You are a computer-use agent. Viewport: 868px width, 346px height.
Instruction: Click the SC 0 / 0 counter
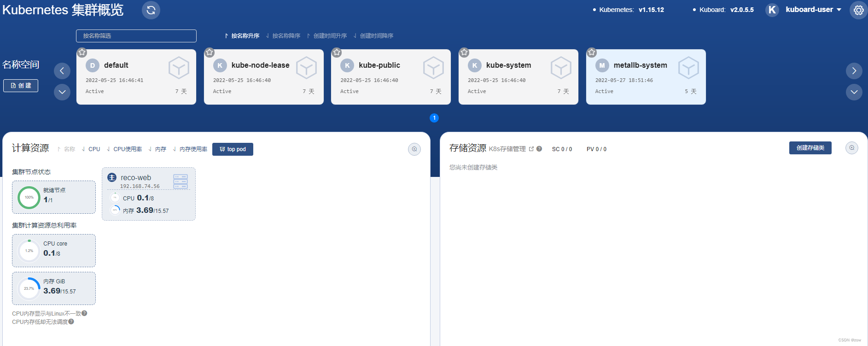point(562,149)
